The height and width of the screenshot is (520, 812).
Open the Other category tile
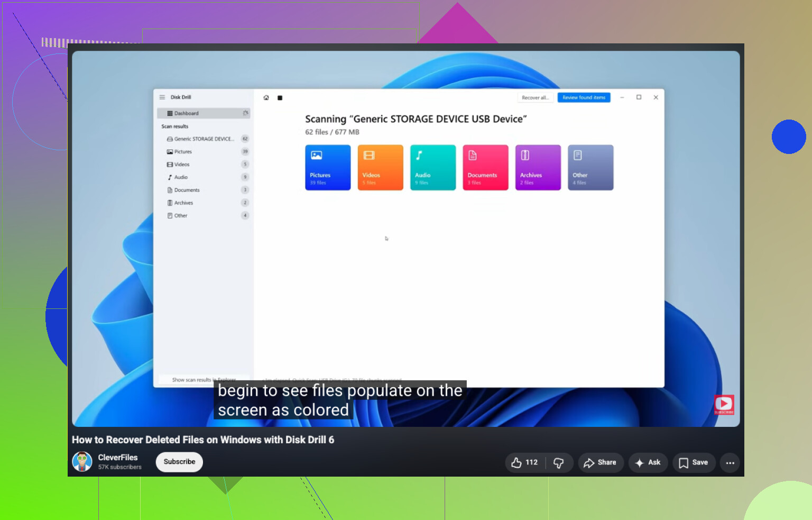590,168
